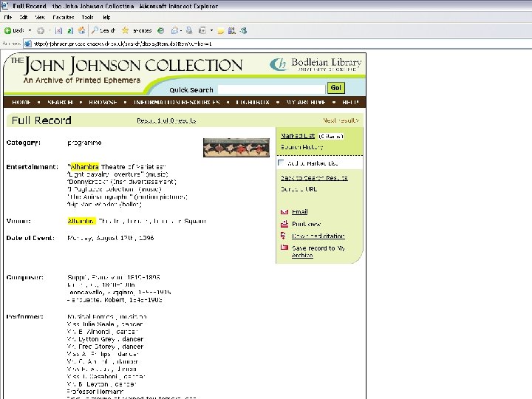Click performer Mr. Fred Storey, dancer
The height and width of the screenshot is (399, 532).
tap(105, 347)
